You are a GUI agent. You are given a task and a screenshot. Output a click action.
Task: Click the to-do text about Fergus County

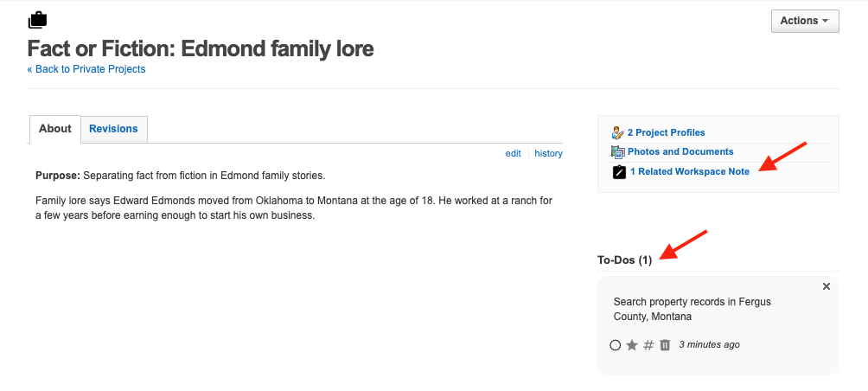click(x=692, y=309)
